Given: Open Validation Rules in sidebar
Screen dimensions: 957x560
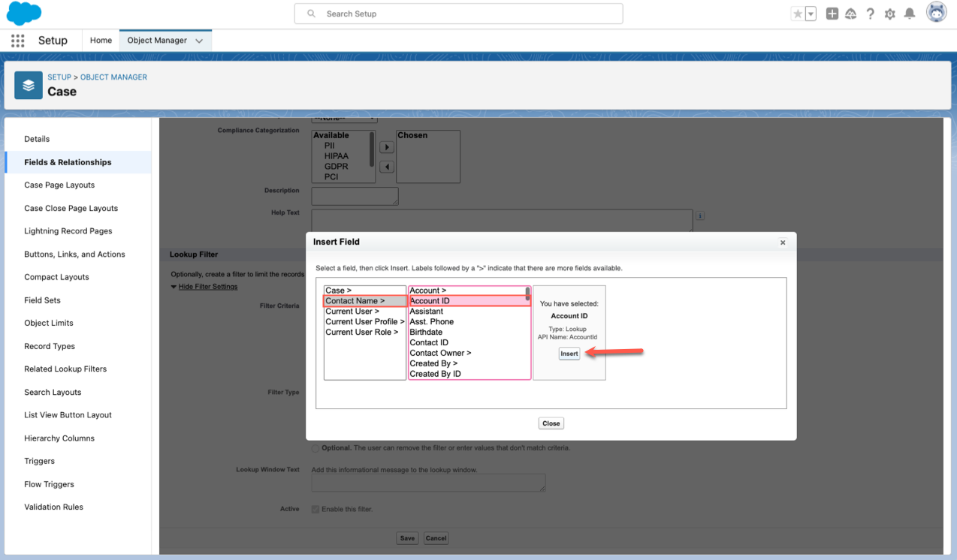Looking at the screenshot, I should pos(53,507).
